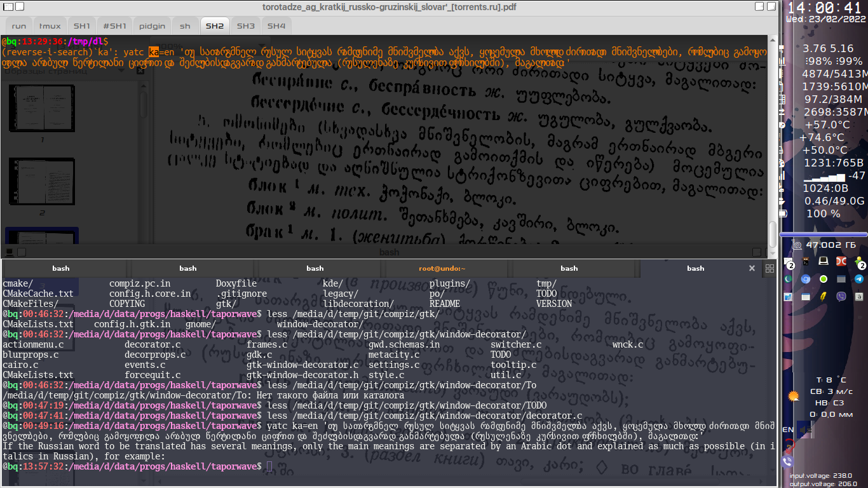868x488 pixels.
Task: Click the green dot status tray icon
Action: point(823,279)
